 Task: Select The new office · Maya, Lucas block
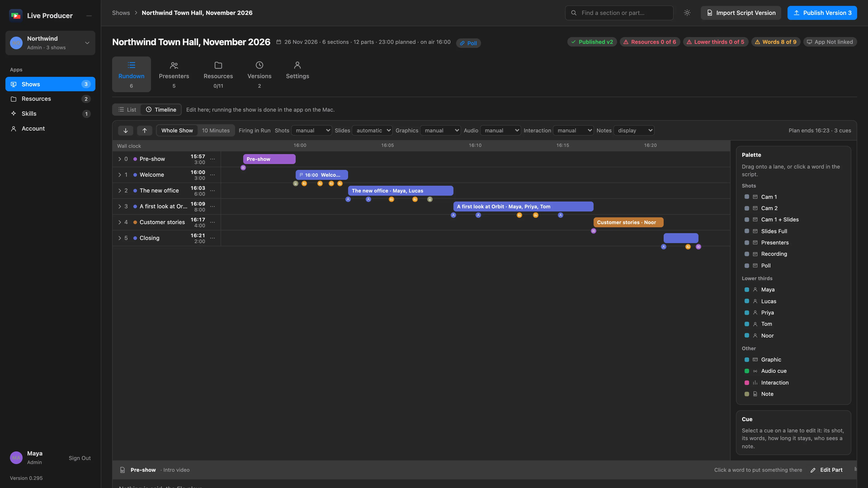pyautogui.click(x=401, y=191)
